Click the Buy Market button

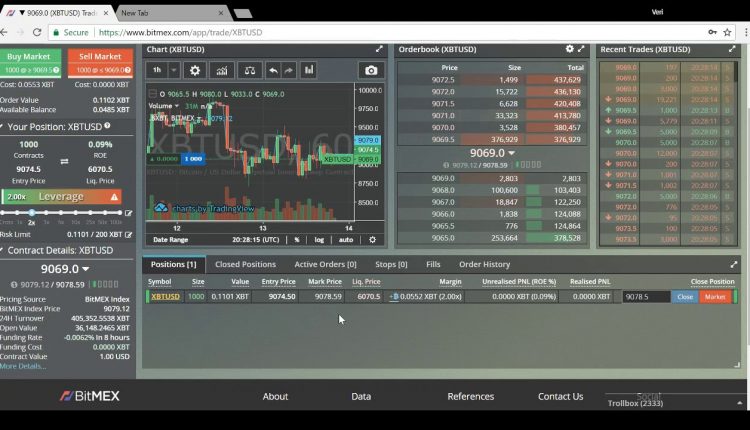29,62
